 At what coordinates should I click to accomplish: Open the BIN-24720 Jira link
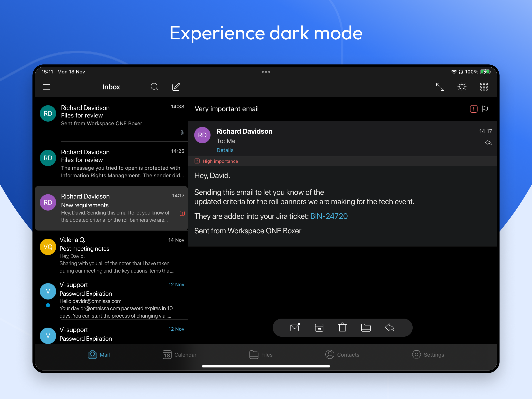click(x=329, y=216)
